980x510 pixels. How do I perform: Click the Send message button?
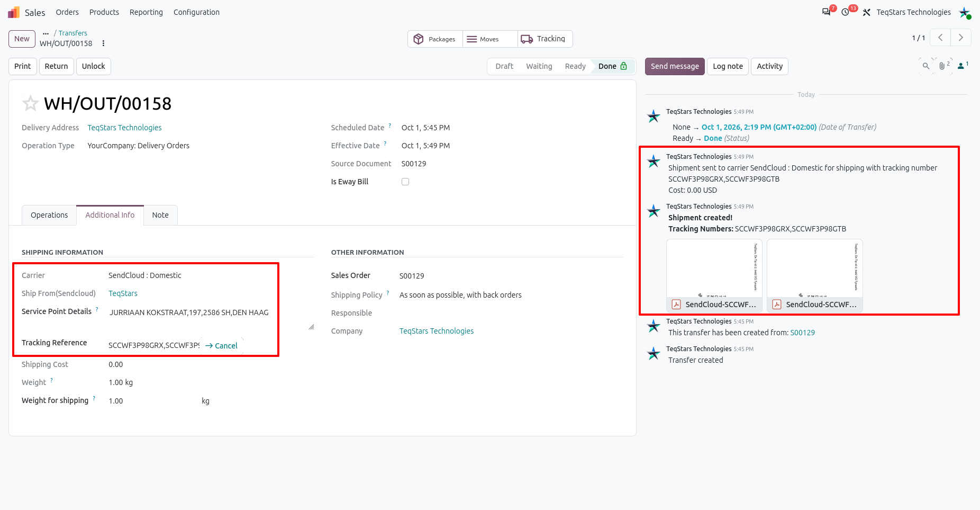click(x=675, y=66)
